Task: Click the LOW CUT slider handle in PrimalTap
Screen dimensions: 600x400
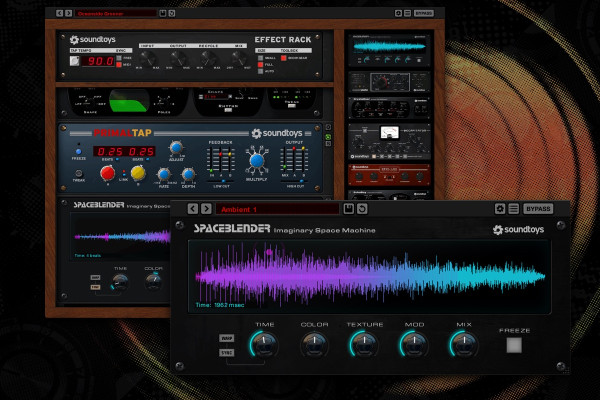Action: click(x=223, y=181)
